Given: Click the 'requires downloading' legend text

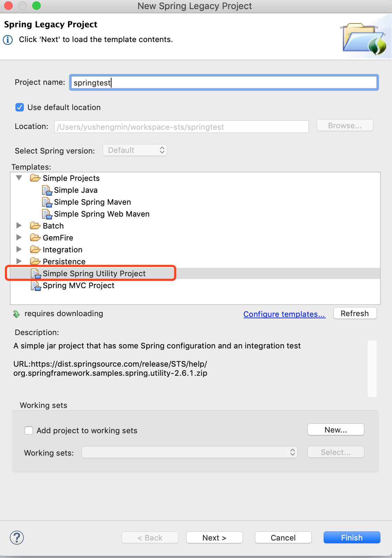Looking at the screenshot, I should (64, 314).
